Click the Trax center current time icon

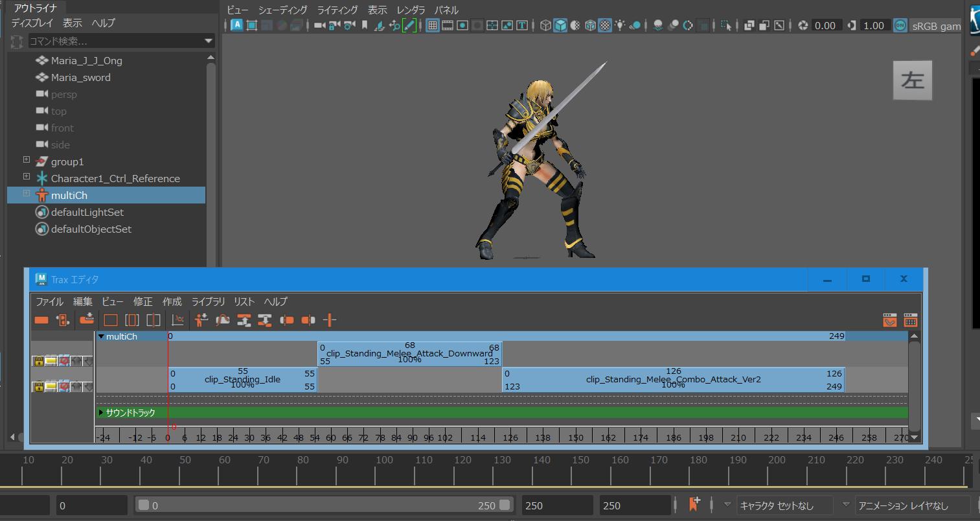coord(154,320)
